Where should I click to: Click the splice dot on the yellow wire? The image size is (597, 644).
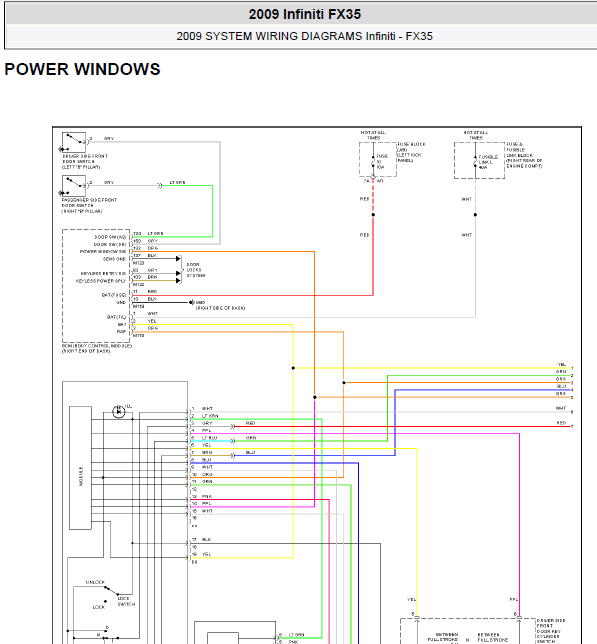pyautogui.click(x=293, y=368)
